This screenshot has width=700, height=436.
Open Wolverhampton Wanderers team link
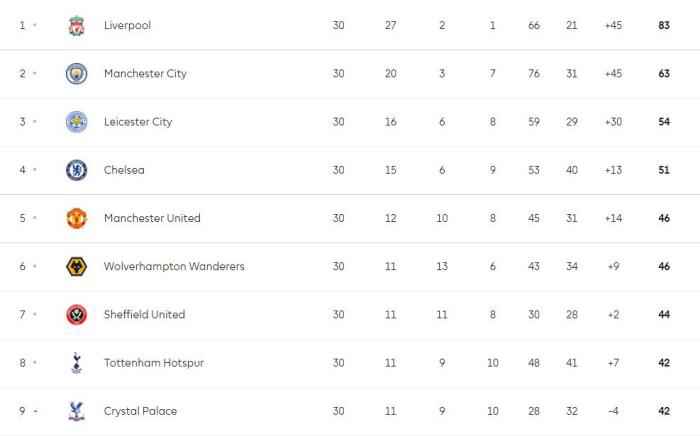(174, 266)
